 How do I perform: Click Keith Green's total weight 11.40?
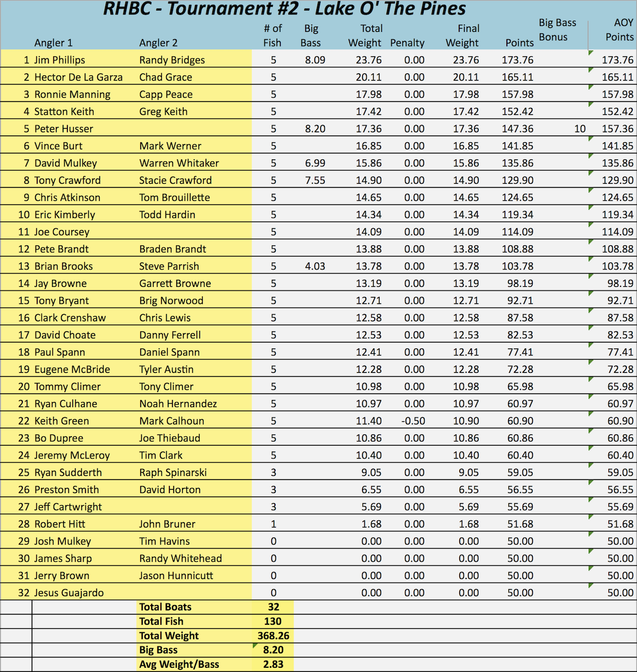click(368, 421)
